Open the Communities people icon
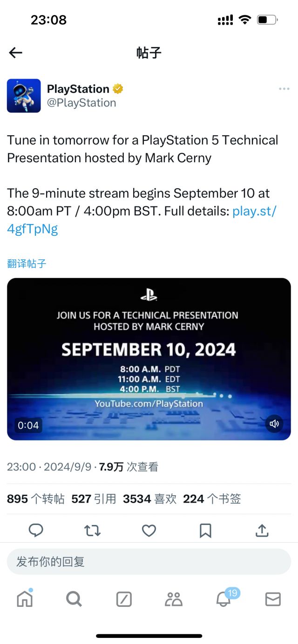Screen dimensions: 298x644 [174, 599]
